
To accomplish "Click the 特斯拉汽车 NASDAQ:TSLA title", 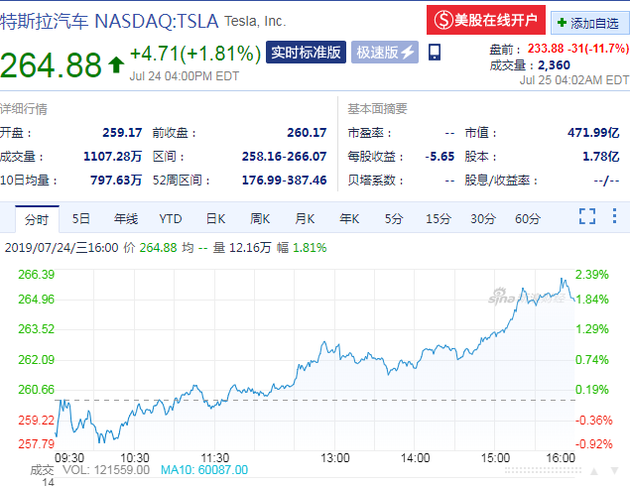I will (109, 21).
